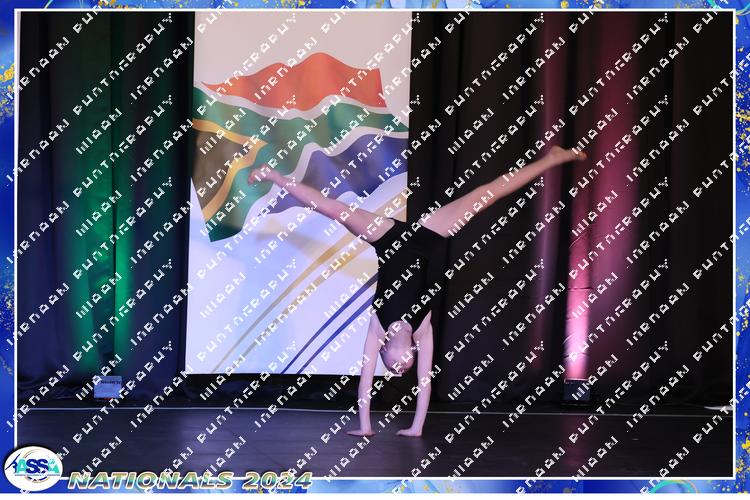Click the stage light fixture at left floor
750x500 pixels.
(106, 386)
